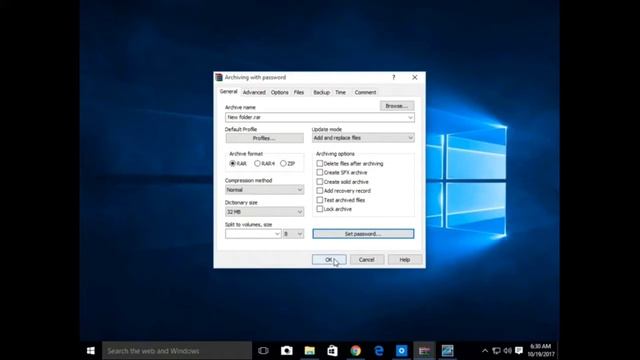This screenshot has width=640, height=360.
Task: Click the taskbar search box
Action: tap(177, 351)
